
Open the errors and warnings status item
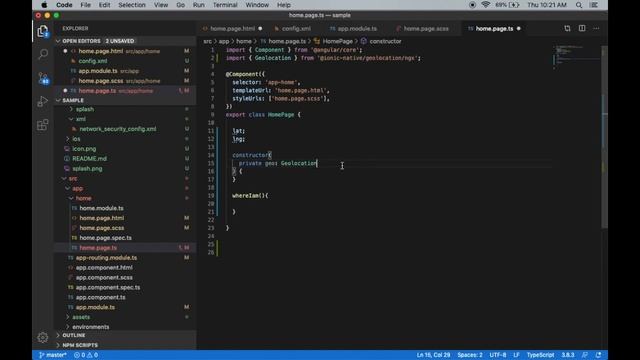click(86, 355)
